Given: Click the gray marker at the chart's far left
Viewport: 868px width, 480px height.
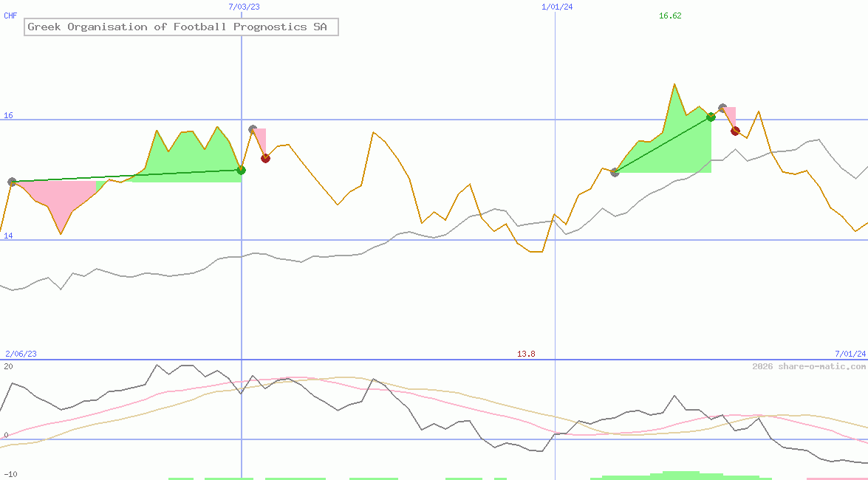Looking at the screenshot, I should 12,182.
